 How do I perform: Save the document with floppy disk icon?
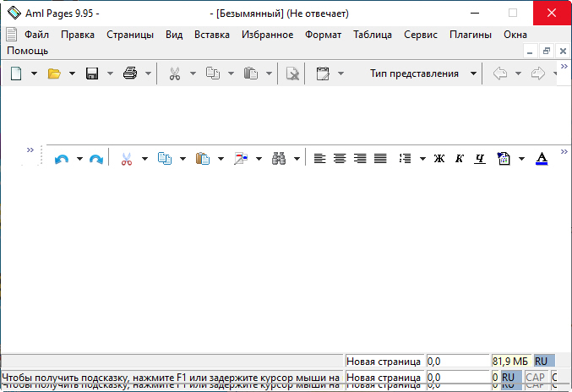coord(92,73)
